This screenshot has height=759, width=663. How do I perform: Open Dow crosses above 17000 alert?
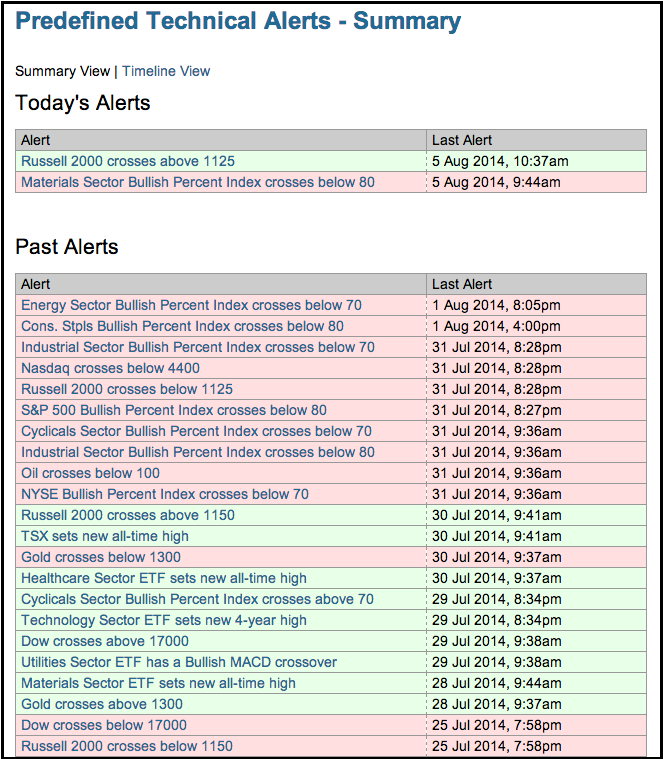[x=105, y=641]
